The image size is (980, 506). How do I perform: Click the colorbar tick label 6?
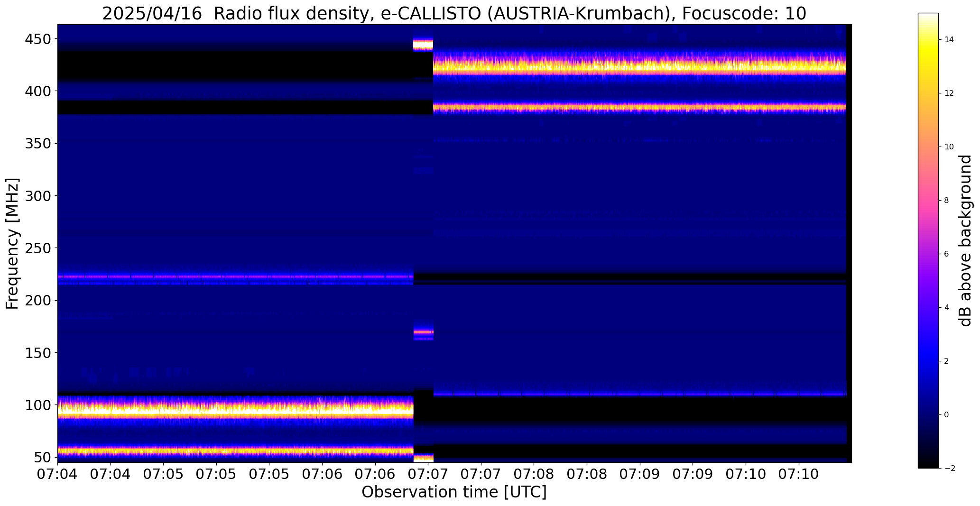947,254
